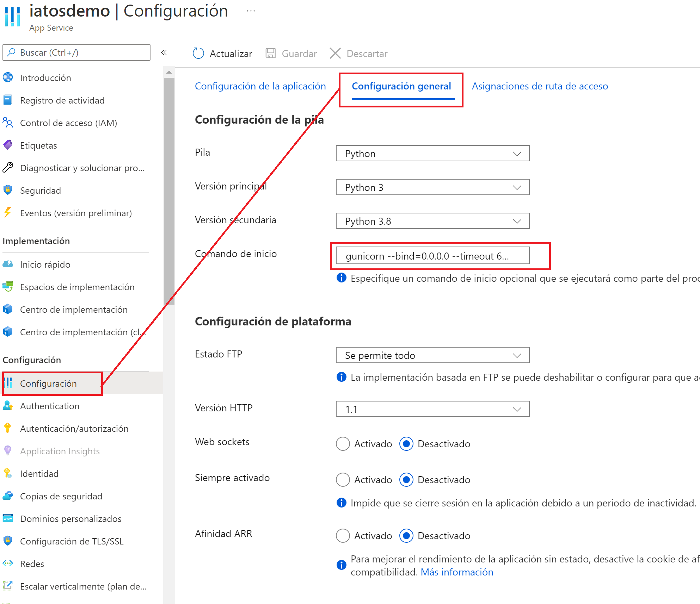
Task: Click the Descartar X icon
Action: click(335, 54)
